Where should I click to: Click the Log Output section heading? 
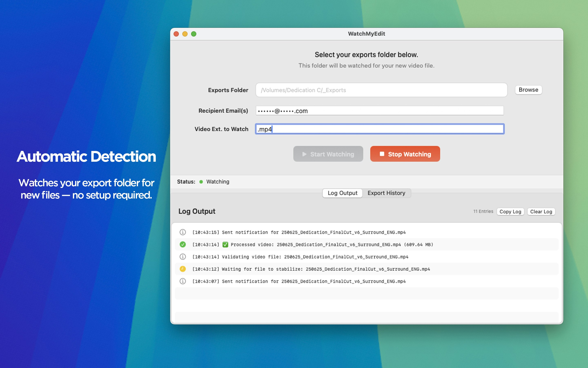(197, 211)
